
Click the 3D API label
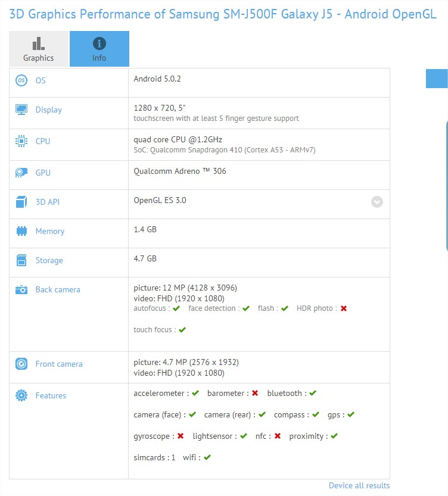[48, 202]
